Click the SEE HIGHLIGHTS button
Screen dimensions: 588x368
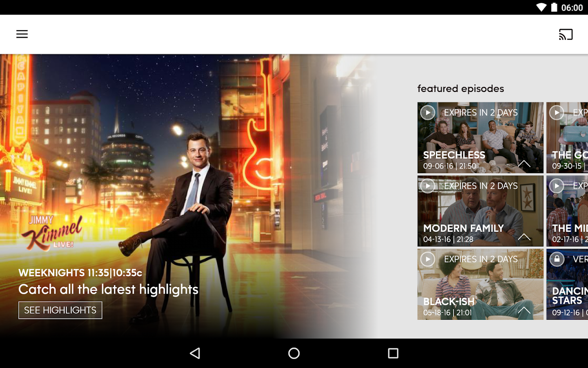point(60,310)
